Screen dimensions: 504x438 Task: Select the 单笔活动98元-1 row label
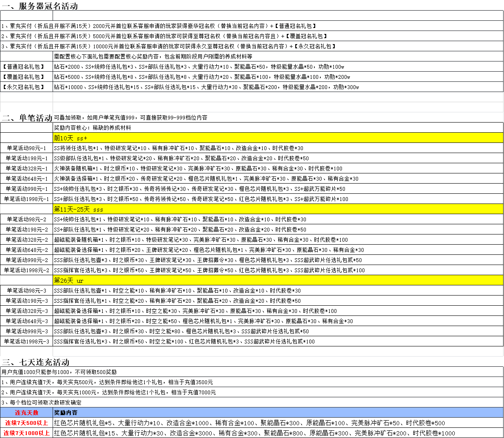click(x=25, y=148)
